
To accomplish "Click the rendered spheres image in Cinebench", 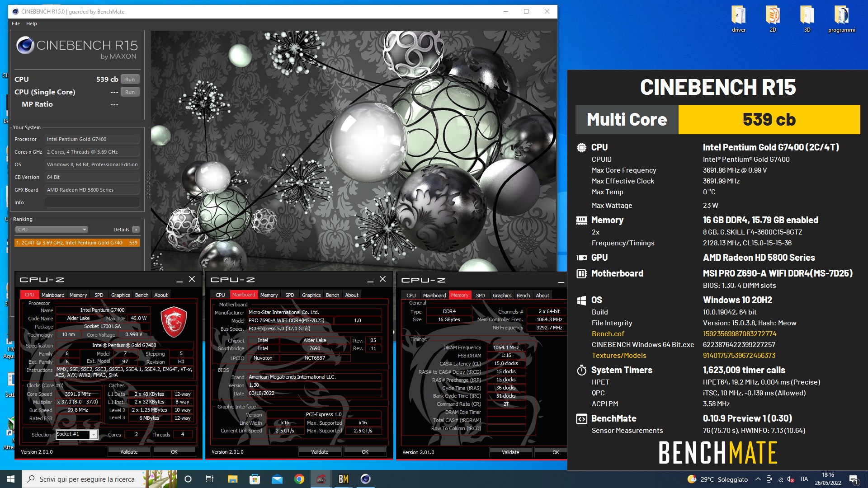I will pos(353,151).
